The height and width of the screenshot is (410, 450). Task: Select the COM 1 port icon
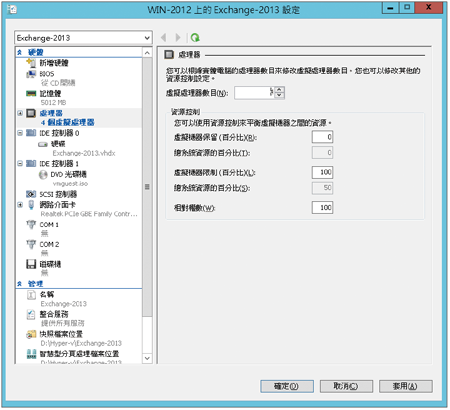point(31,224)
